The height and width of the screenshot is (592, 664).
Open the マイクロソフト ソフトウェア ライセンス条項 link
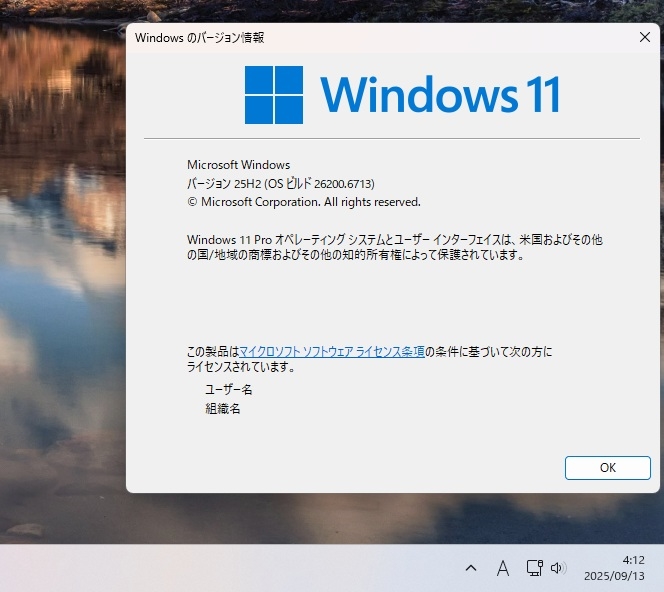coord(332,351)
